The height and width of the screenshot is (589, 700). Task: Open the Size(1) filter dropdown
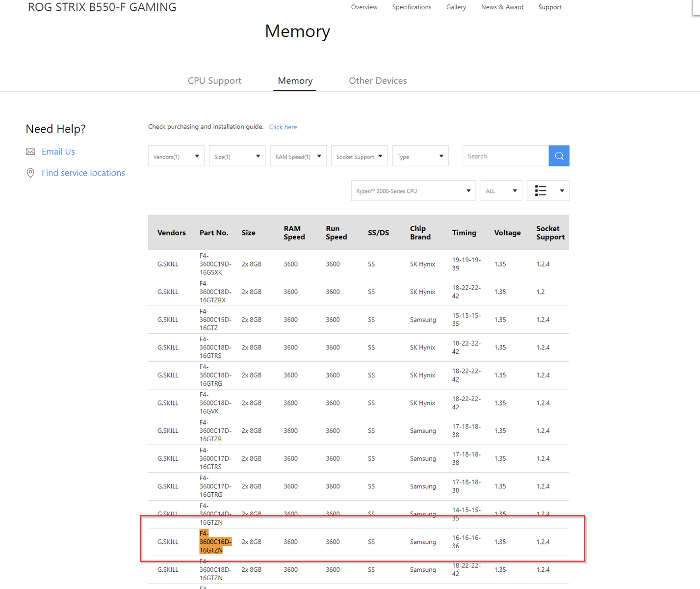pyautogui.click(x=237, y=156)
